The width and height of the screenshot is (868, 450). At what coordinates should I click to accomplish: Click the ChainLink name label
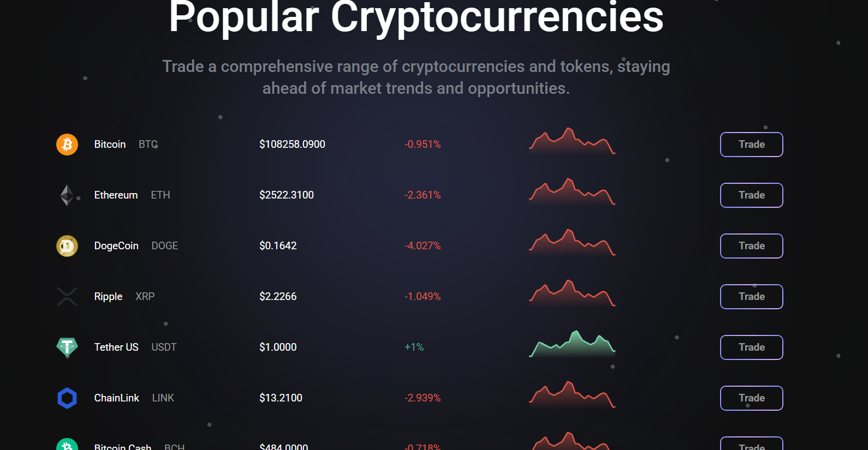(x=116, y=398)
